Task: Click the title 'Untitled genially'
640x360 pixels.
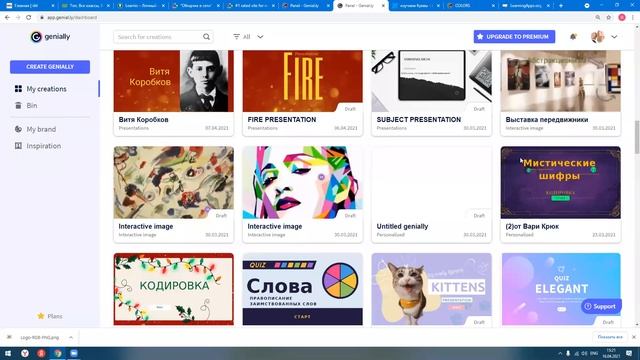Action: click(402, 226)
